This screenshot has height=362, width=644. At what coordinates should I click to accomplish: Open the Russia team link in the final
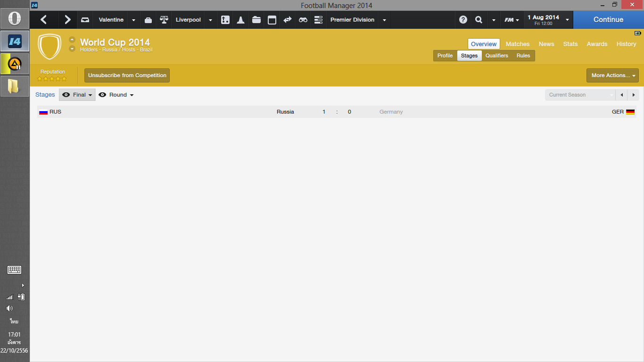[285, 112]
